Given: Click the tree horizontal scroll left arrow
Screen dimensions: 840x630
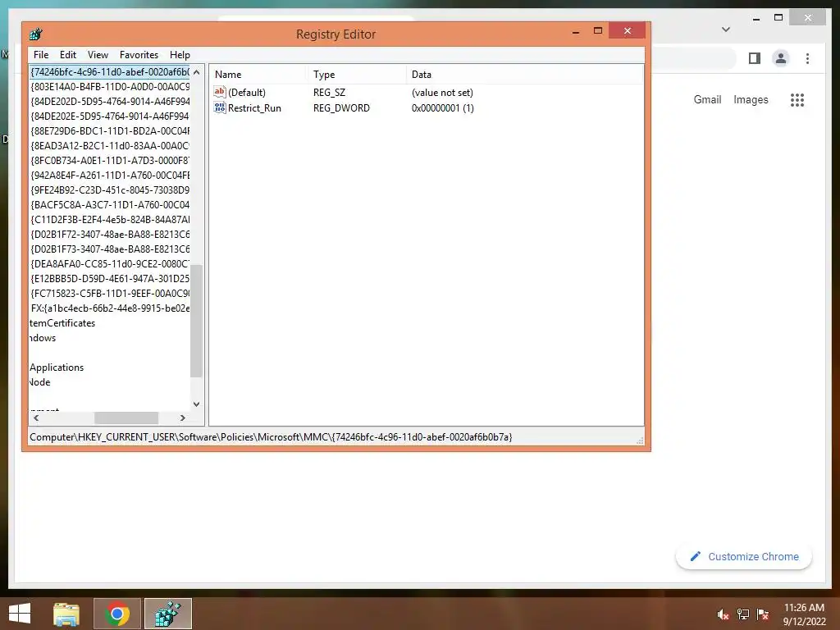Looking at the screenshot, I should coord(36,418).
